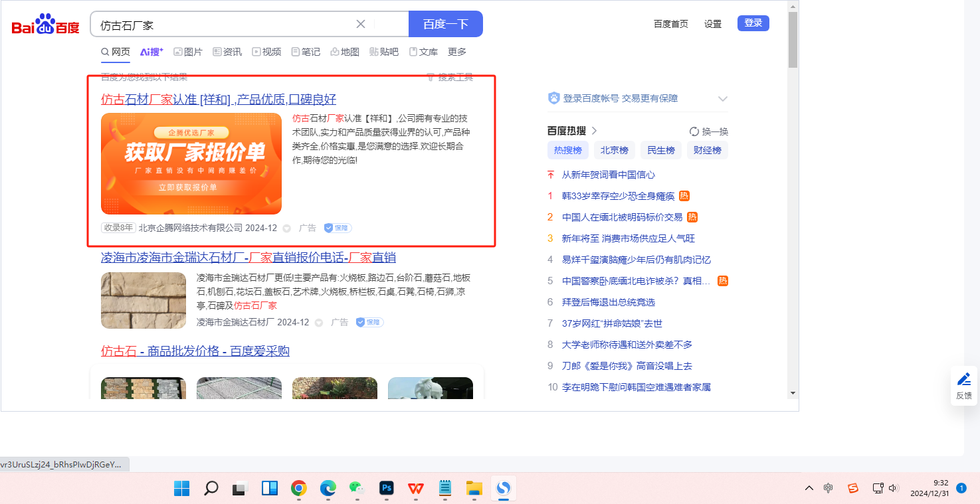Viewport: 980px width, 504px height.
Task: Open 仿古石 - 商品批发价格 - 百度爱采购
Action: [195, 351]
